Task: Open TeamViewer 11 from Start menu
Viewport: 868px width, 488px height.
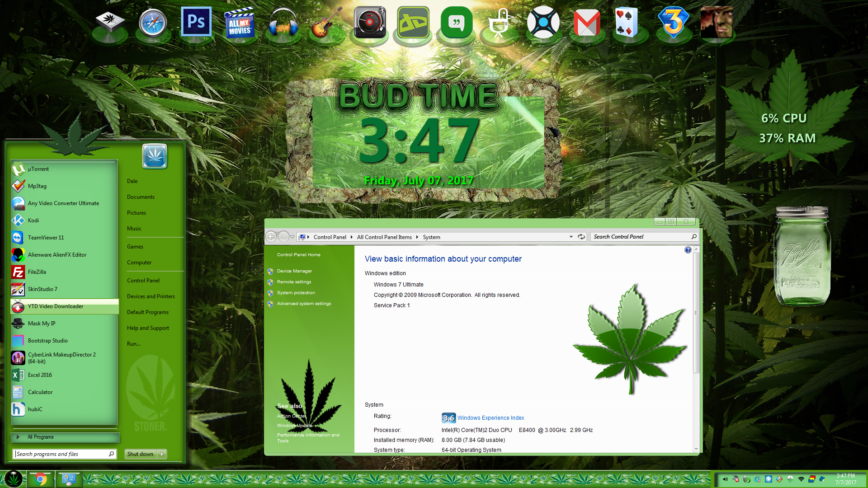Action: [x=64, y=238]
